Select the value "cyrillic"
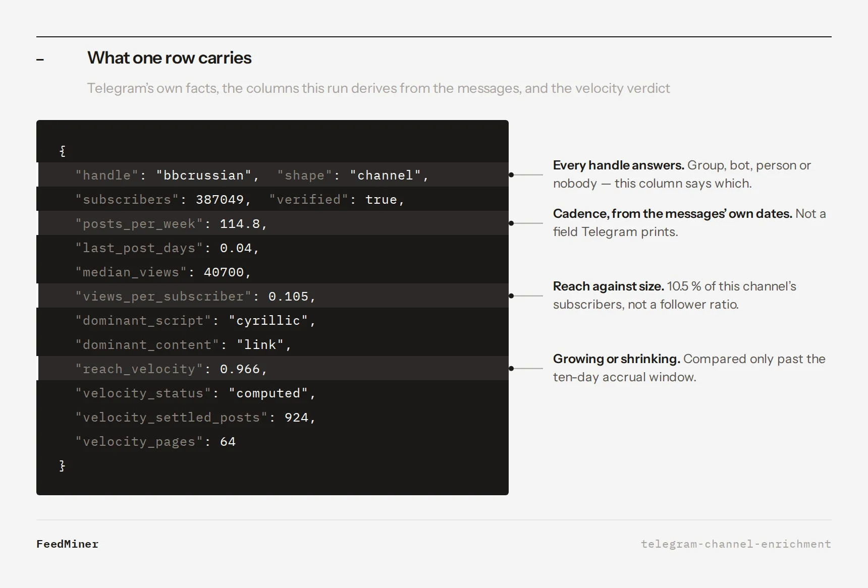This screenshot has height=588, width=868. click(x=268, y=320)
